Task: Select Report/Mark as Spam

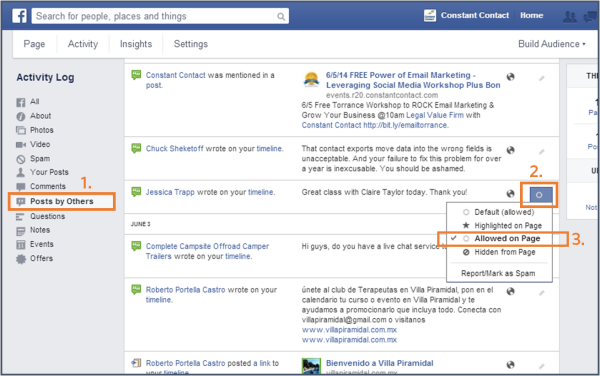Action: tap(499, 273)
